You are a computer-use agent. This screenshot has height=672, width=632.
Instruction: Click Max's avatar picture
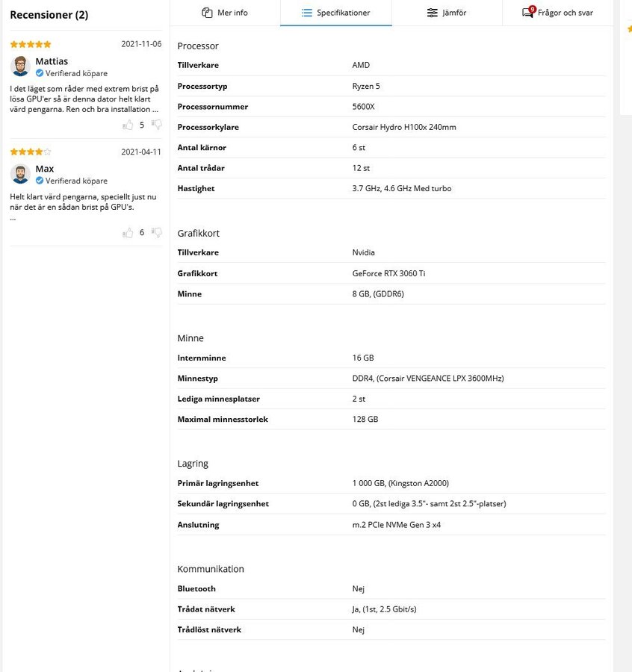20,173
